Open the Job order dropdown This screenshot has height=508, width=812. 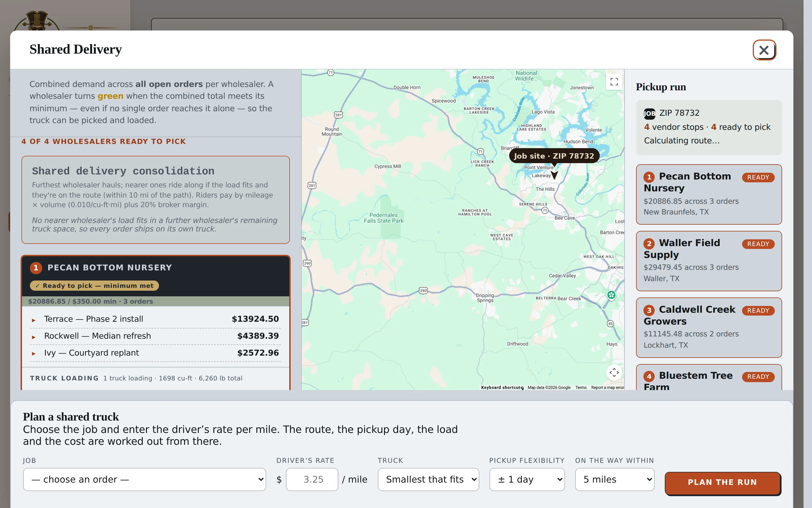pyautogui.click(x=145, y=479)
